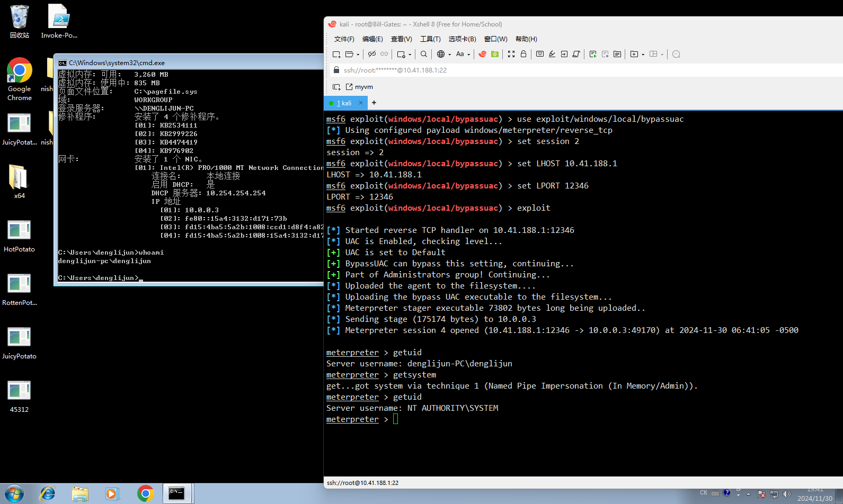Select the HotPotato desktop icon
Screen dimensions: 843x504
[x=20, y=236]
